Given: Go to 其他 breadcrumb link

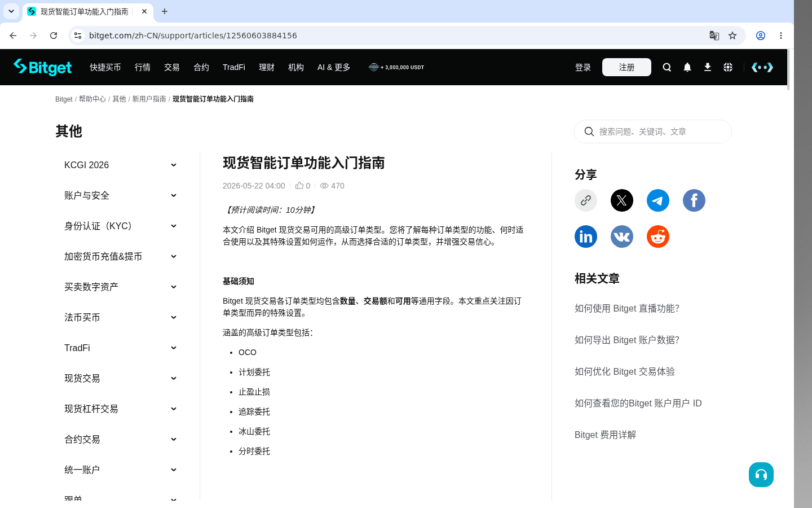Looking at the screenshot, I should (x=119, y=99).
